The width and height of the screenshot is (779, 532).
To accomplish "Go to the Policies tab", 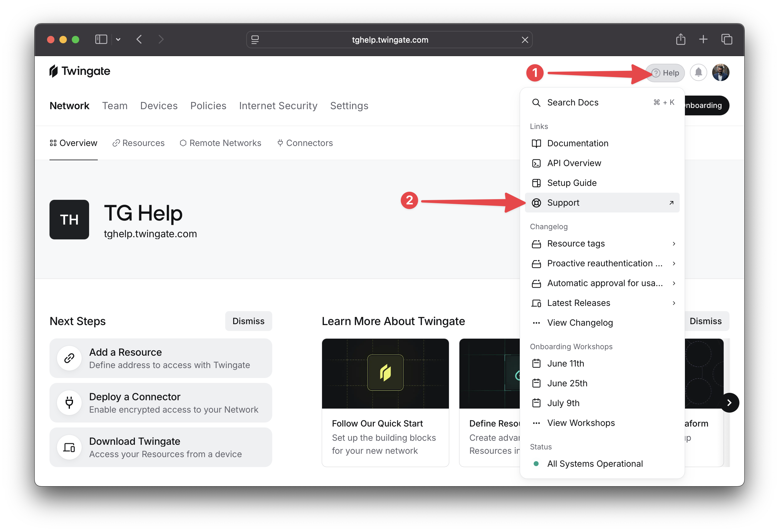I will pyautogui.click(x=208, y=106).
